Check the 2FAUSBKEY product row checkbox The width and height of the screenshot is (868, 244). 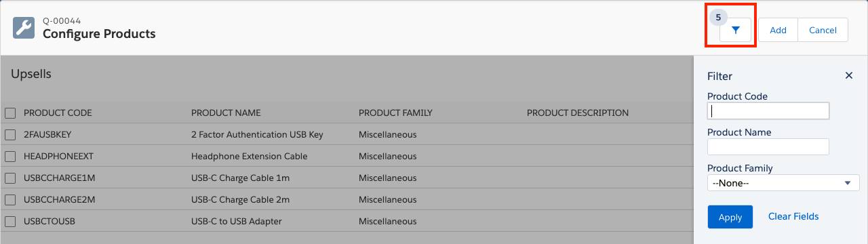(10, 135)
